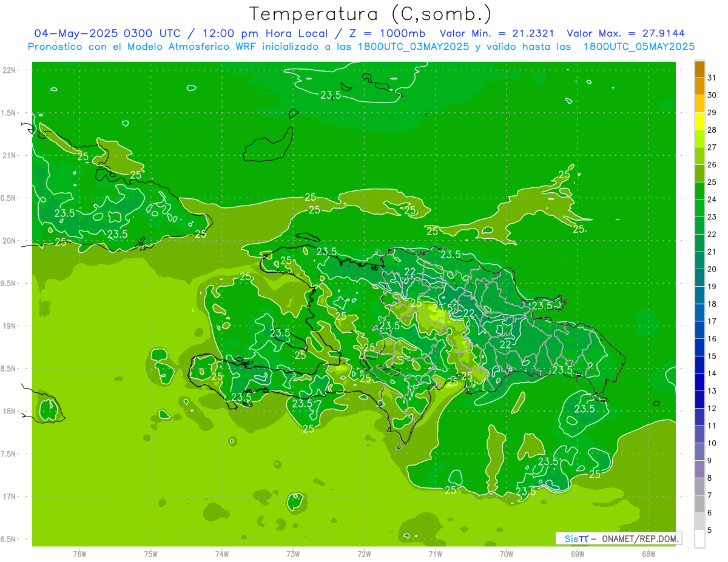Click the 69W longitude axis label
Image resolution: width=728 pixels, height=562 pixels.
578,554
